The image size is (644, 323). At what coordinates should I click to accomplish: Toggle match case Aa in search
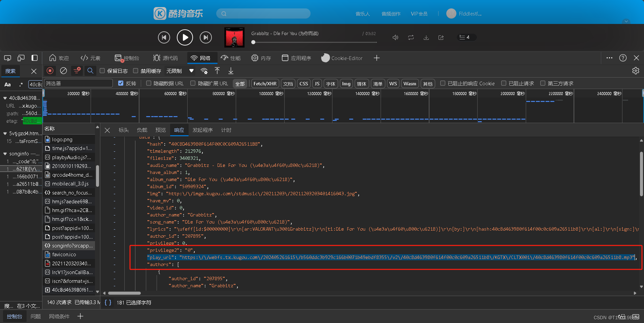(7, 84)
